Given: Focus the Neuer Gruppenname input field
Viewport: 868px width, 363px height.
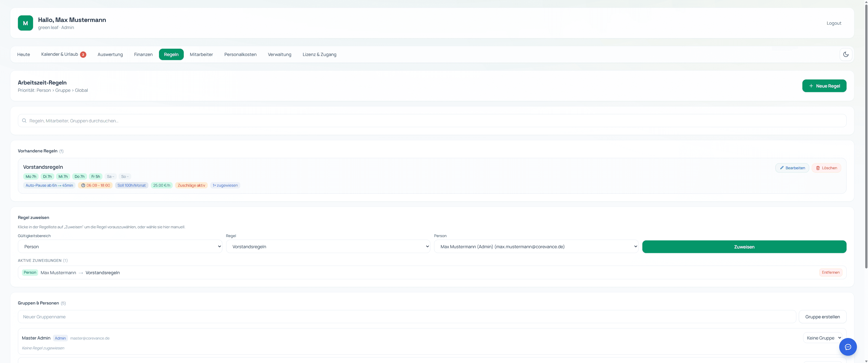Looking at the screenshot, I should click(x=407, y=317).
